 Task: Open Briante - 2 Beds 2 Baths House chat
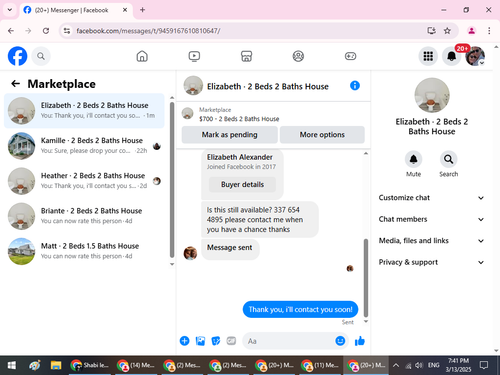tap(84, 216)
